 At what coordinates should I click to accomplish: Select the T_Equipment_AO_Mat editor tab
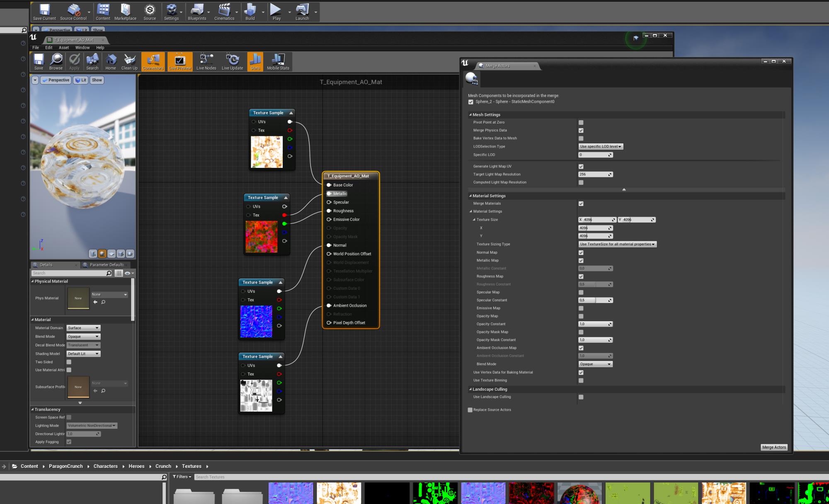[75, 40]
